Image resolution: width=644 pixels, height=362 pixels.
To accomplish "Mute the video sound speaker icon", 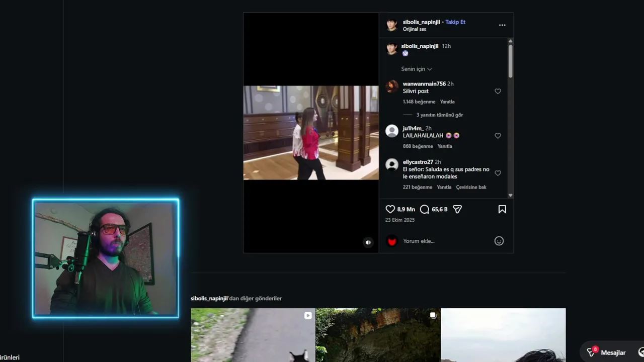I will [x=368, y=242].
